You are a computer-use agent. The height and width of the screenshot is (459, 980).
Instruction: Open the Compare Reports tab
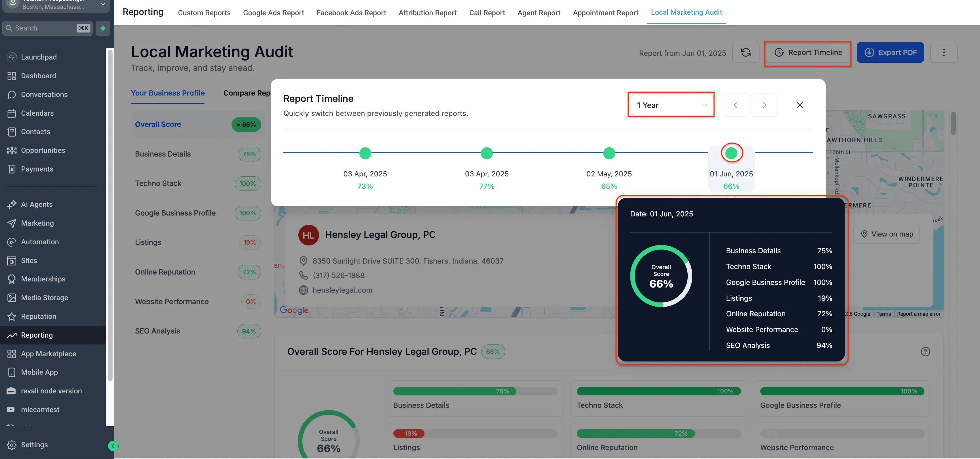pyautogui.click(x=248, y=93)
